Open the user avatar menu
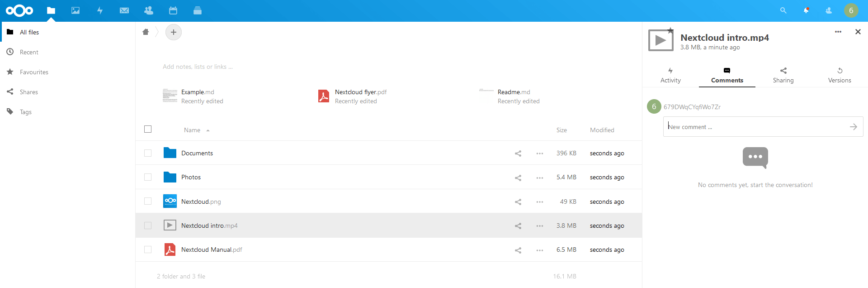Viewport: 868px width, 288px height. click(851, 10)
